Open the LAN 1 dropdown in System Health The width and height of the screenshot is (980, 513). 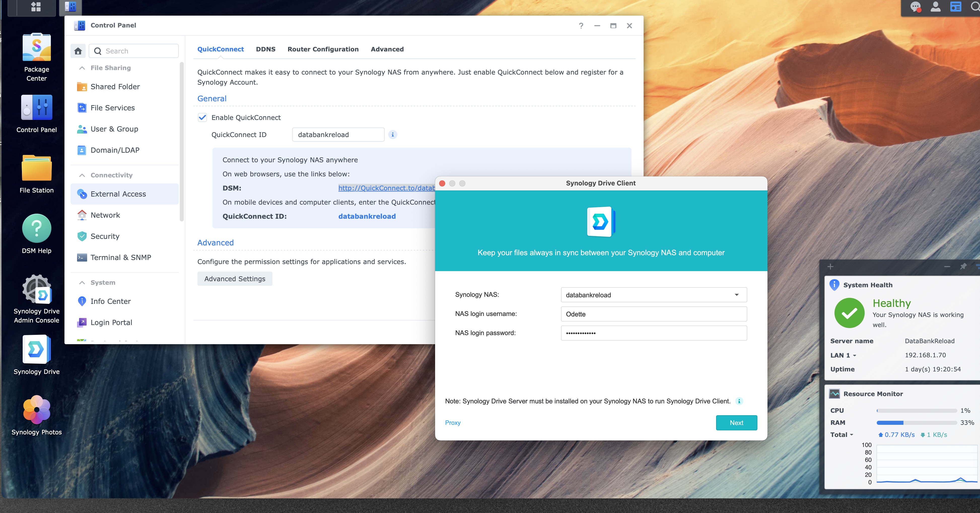843,355
